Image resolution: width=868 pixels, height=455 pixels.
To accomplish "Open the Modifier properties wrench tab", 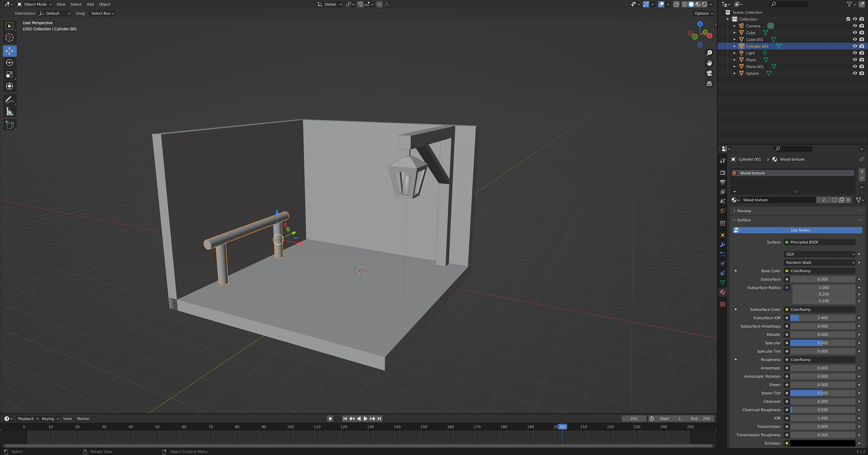I will click(722, 244).
